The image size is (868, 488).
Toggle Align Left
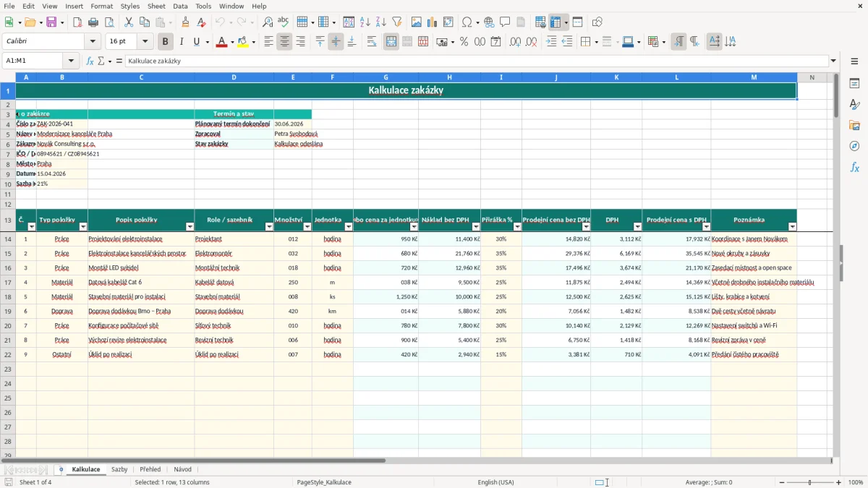pyautogui.click(x=269, y=42)
